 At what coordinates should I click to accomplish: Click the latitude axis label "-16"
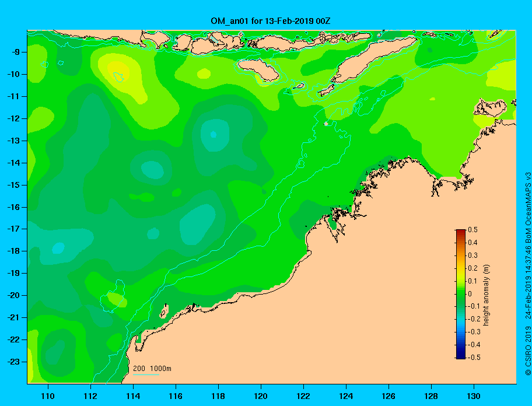click(x=13, y=207)
